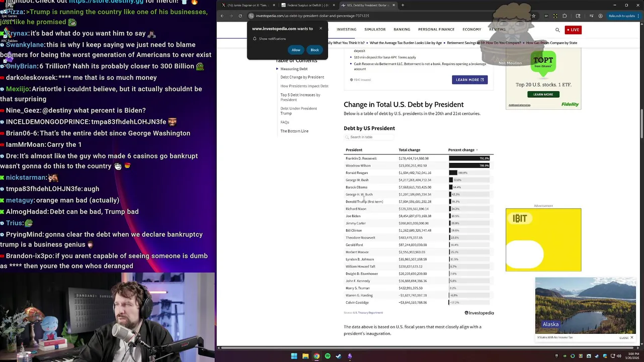This screenshot has height=362, width=644.
Task: Sort by the Percent change column
Action: (x=463, y=150)
